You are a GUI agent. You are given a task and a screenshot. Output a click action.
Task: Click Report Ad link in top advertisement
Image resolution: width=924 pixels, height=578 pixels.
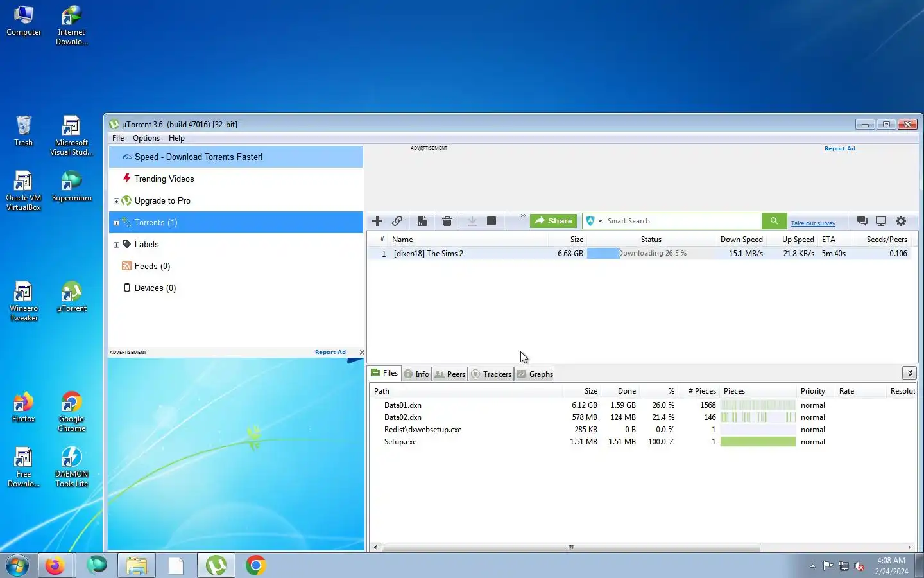point(839,148)
